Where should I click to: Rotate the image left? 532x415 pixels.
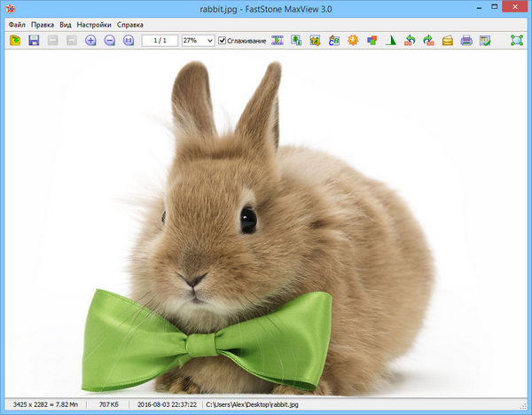click(410, 41)
